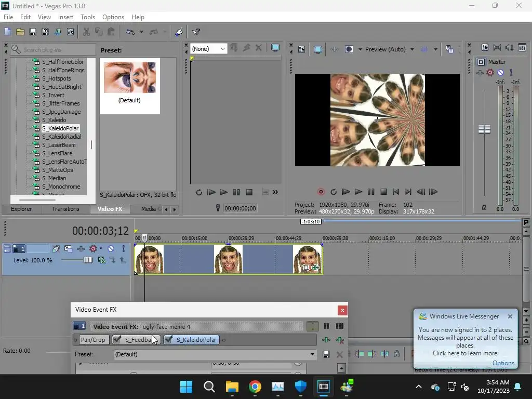Click the track 1 Level slider
The height and width of the screenshot is (399, 532).
tap(77, 260)
